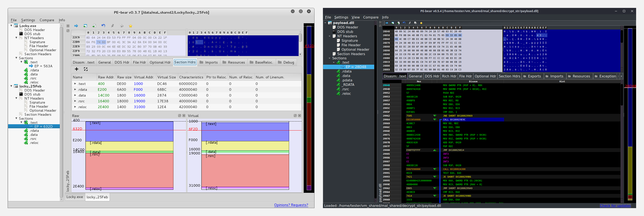Click the "Check for updates" link
The height and width of the screenshot is (216, 644).
pos(615,205)
